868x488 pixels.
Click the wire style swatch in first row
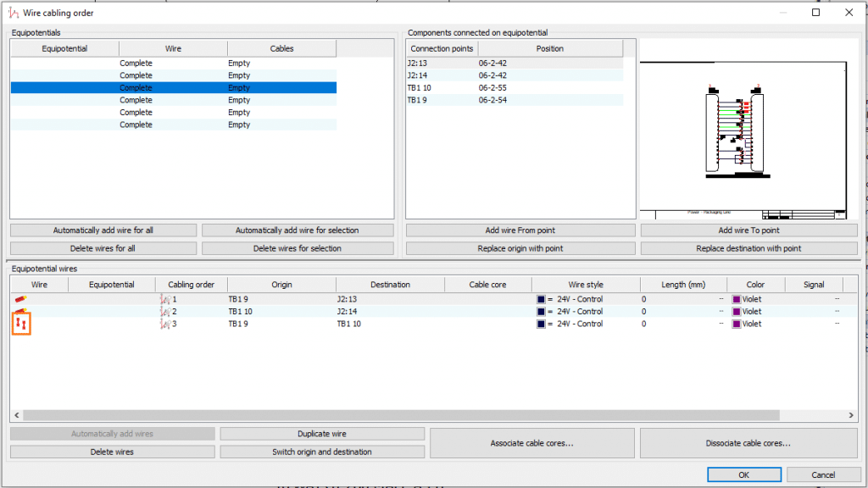(541, 299)
